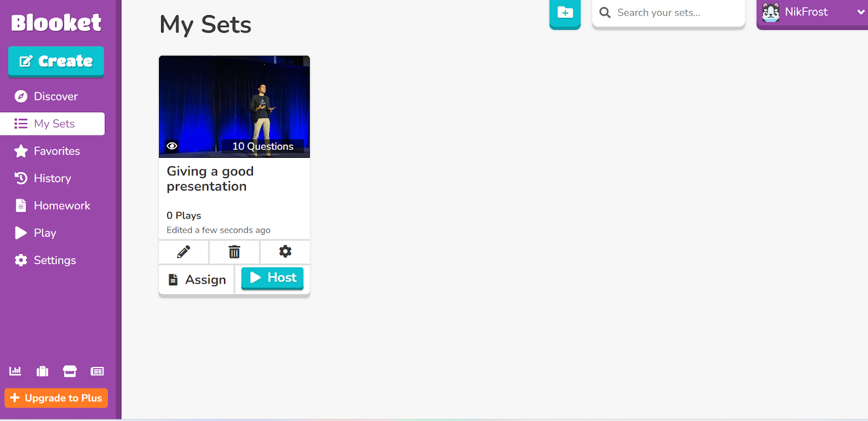Click the Search your sets field
Viewport: 868px width, 421px height.
click(x=668, y=12)
